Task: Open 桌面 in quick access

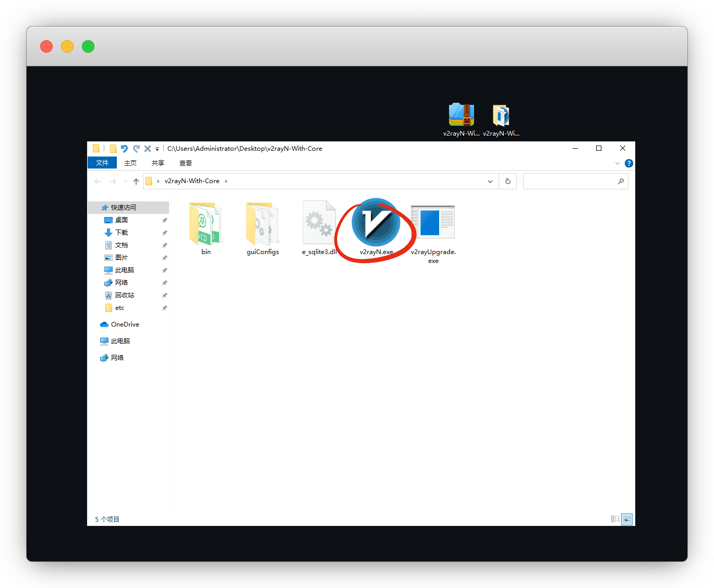Action: click(122, 220)
